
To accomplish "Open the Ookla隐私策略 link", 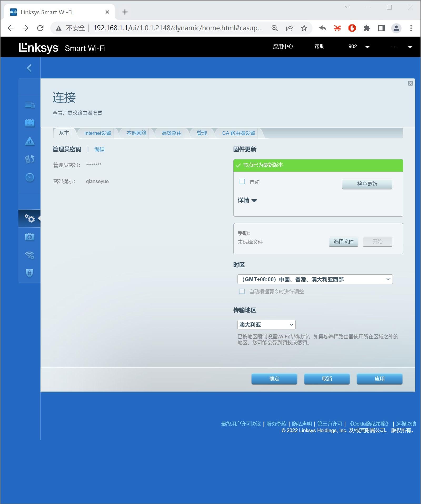I will [369, 424].
